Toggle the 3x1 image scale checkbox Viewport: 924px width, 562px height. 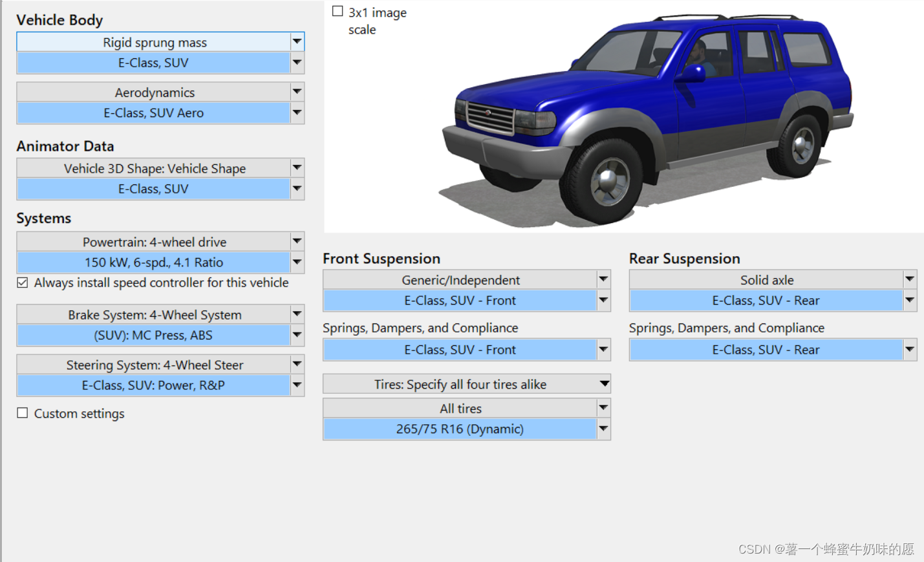[338, 11]
